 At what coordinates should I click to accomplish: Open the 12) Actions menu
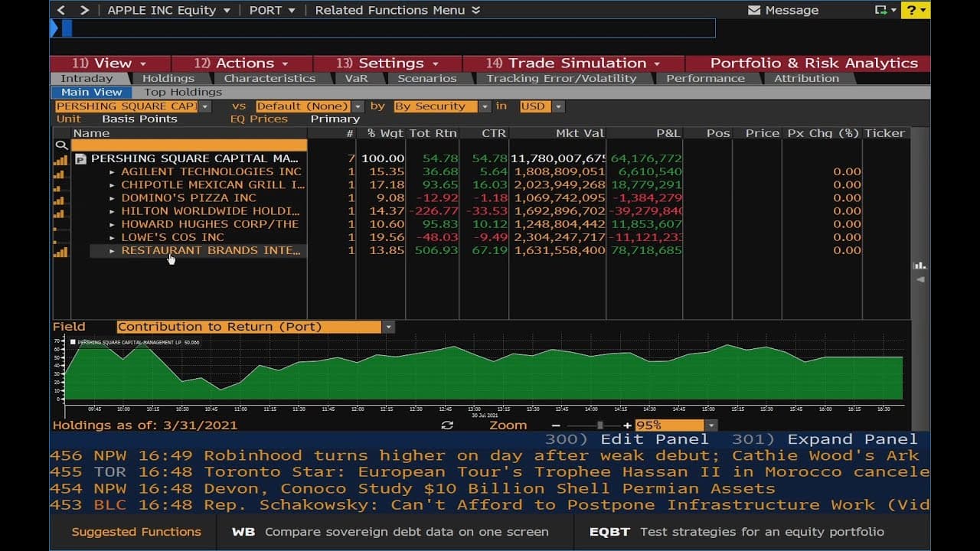pyautogui.click(x=241, y=64)
